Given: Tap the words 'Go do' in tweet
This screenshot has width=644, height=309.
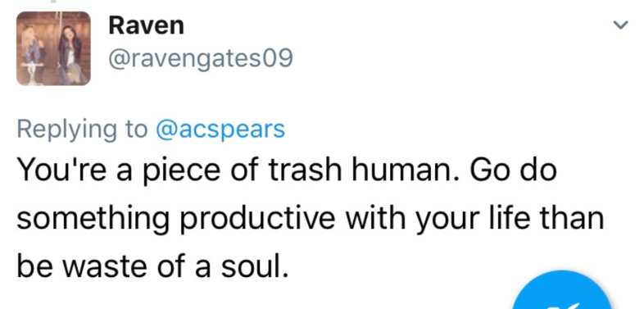Looking at the screenshot, I should tap(514, 170).
